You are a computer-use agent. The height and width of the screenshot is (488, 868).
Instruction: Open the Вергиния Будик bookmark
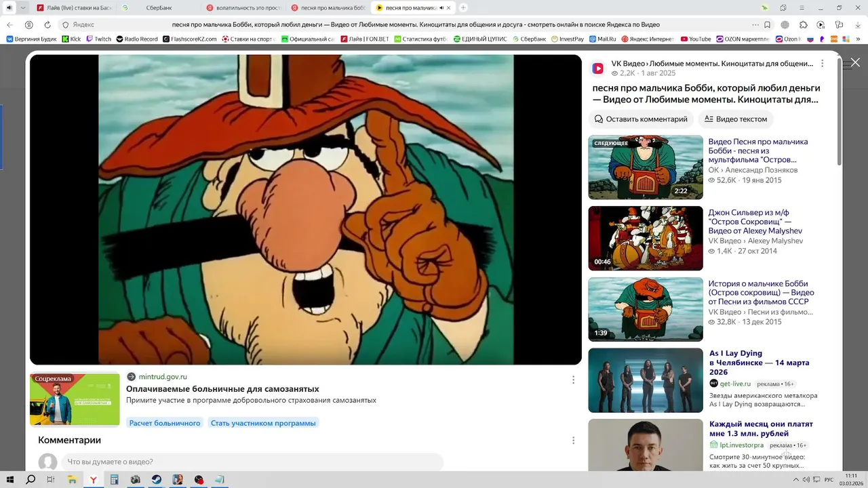[32, 39]
